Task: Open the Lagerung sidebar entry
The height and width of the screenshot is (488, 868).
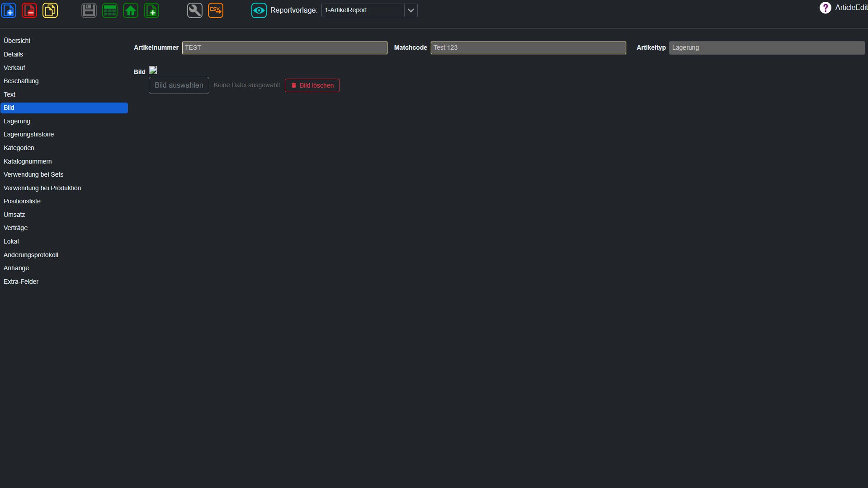Action: (x=64, y=121)
